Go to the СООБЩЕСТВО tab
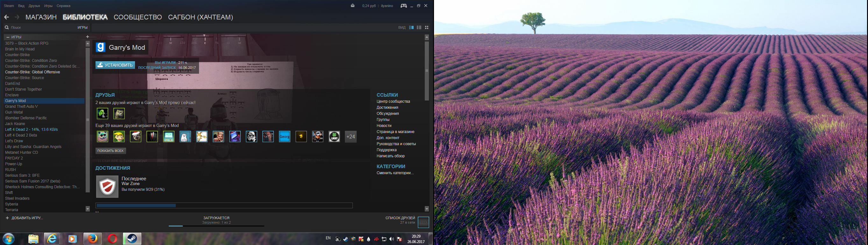 [138, 17]
